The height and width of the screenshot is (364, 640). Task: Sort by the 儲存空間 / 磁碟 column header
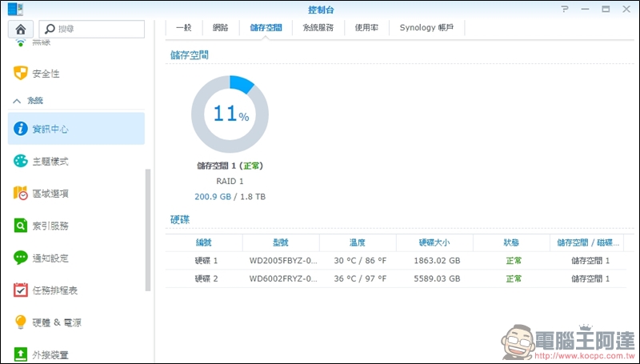pos(588,243)
